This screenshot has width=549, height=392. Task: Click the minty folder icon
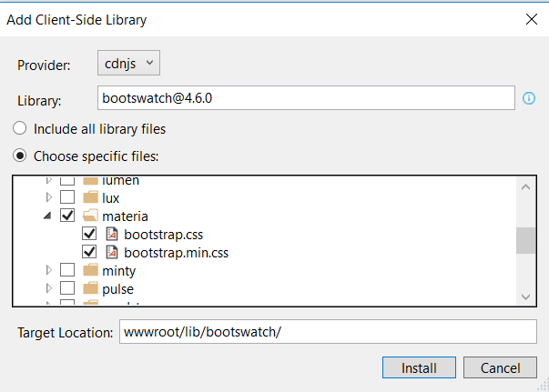[x=91, y=270]
